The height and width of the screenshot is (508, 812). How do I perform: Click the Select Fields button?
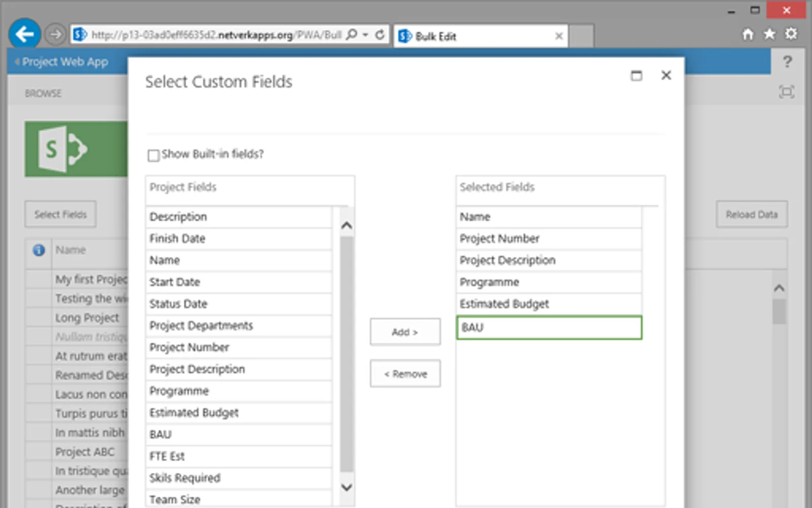pyautogui.click(x=60, y=214)
